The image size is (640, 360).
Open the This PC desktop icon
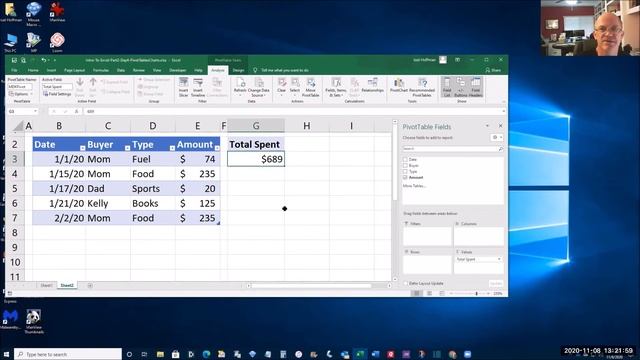pyautogui.click(x=11, y=43)
